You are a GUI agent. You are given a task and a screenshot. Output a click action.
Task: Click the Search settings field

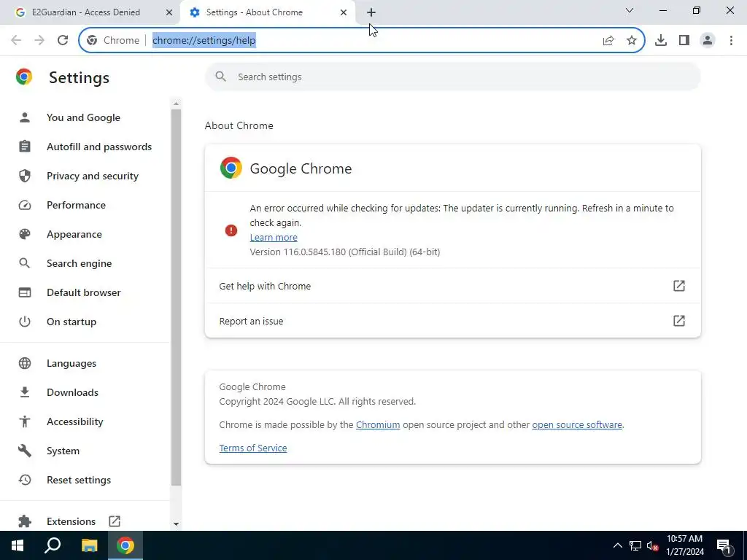pos(452,77)
